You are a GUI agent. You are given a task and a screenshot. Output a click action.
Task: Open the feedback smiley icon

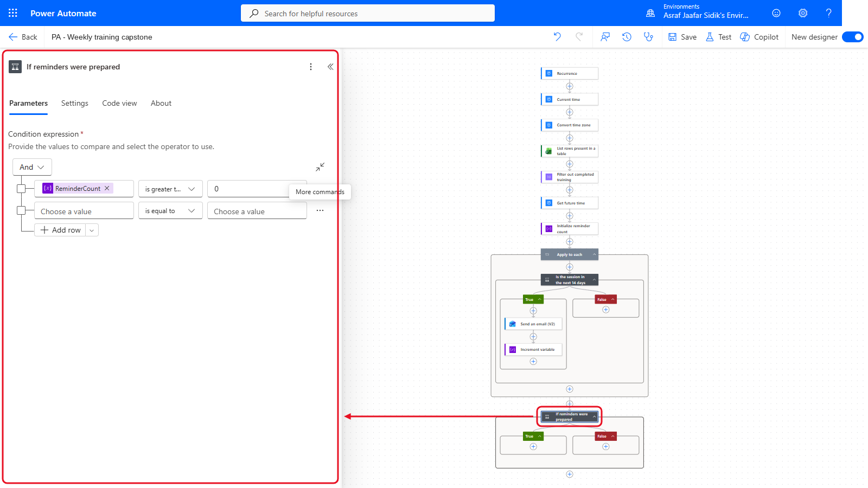[x=776, y=13]
